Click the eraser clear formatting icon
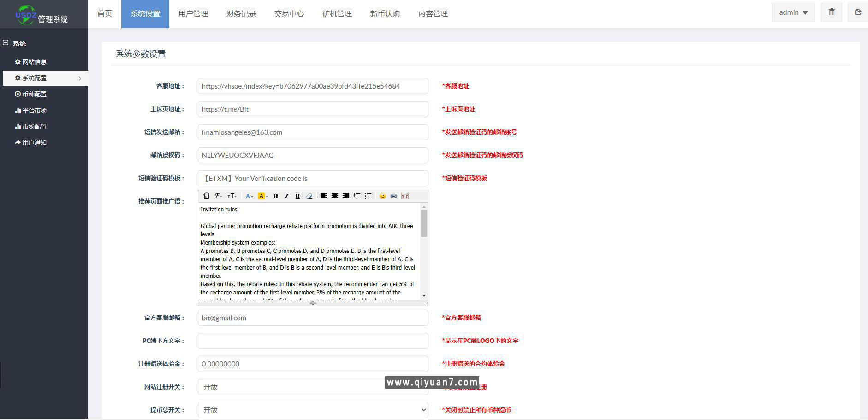Screen dimensions: 868x420 pos(309,196)
